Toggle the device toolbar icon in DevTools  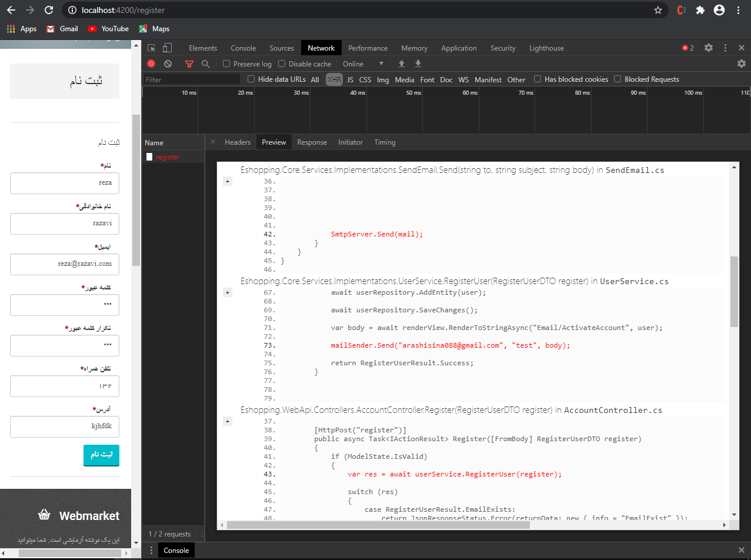168,48
